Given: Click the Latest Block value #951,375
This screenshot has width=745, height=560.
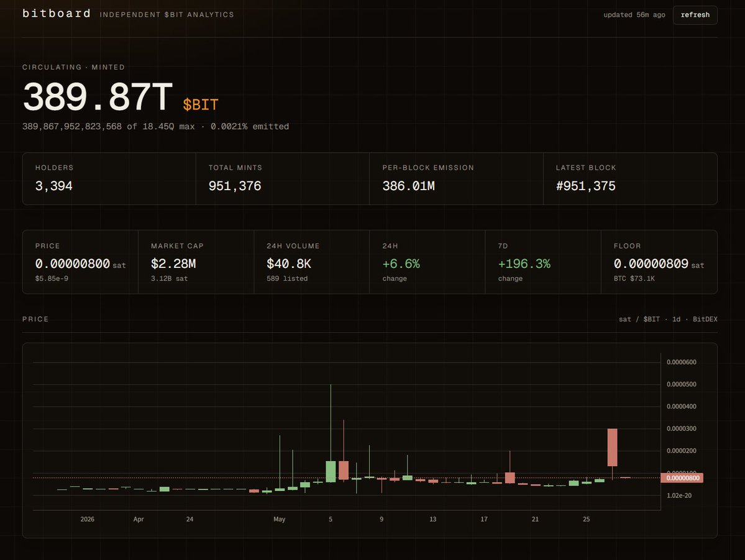Looking at the screenshot, I should (x=585, y=186).
